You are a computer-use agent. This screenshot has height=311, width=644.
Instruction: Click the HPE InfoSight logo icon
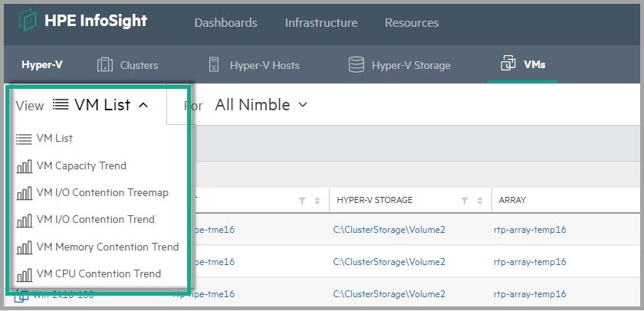28,21
